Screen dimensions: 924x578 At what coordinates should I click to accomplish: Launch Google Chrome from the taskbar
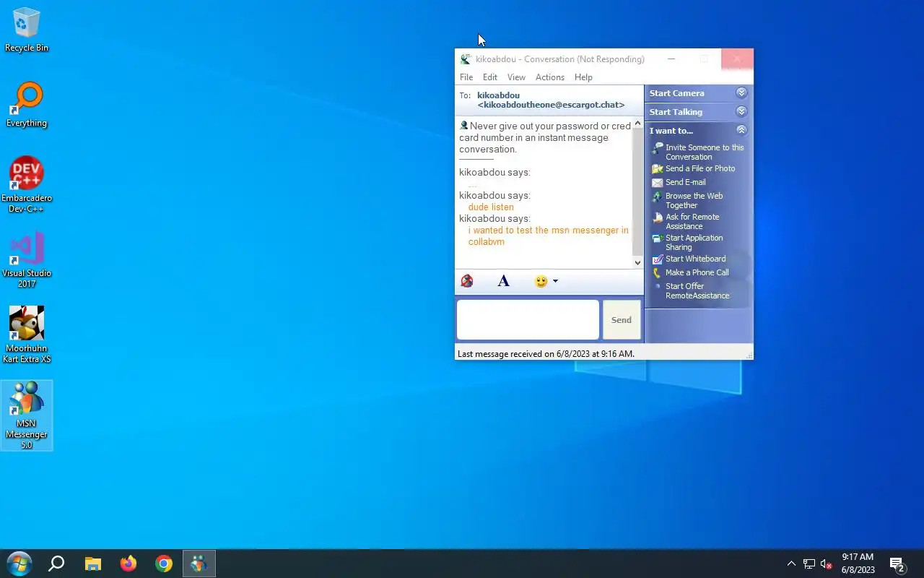[164, 564]
